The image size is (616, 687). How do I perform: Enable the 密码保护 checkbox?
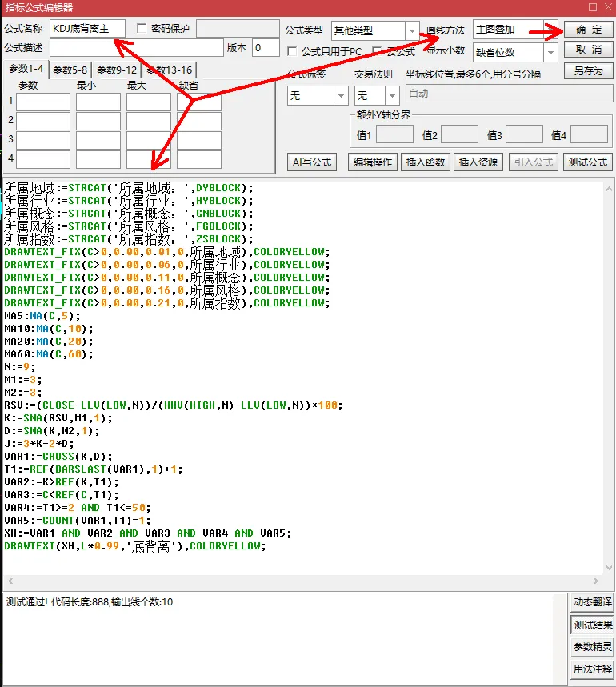click(x=142, y=29)
